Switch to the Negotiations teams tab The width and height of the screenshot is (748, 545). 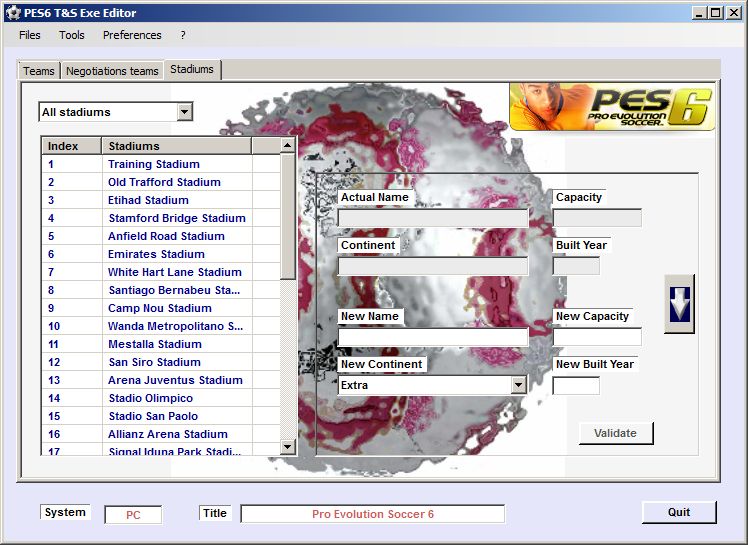[x=112, y=71]
